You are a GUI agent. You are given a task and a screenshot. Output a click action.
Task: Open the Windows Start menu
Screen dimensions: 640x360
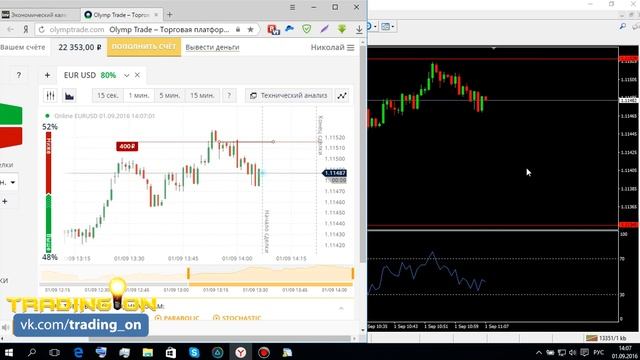(8, 352)
